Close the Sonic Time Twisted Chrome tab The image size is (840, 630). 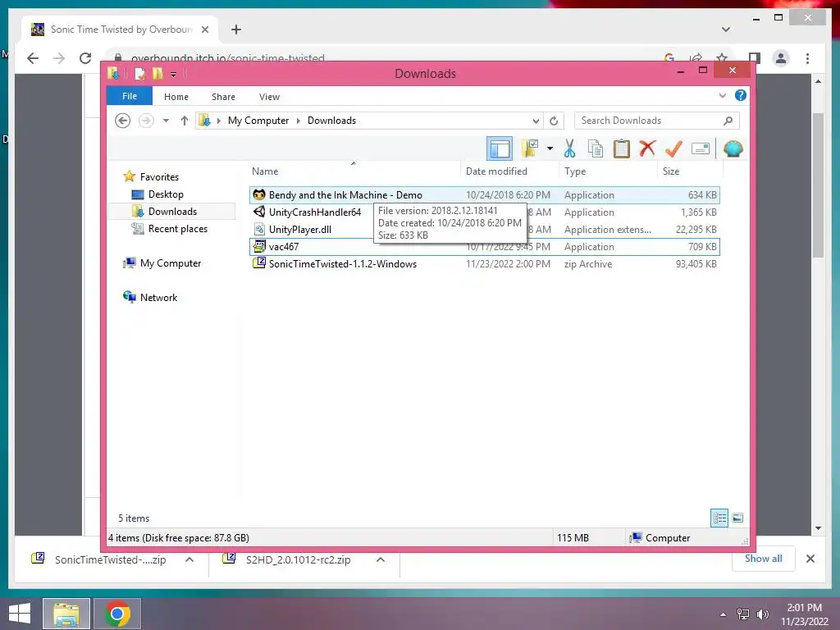tap(204, 30)
